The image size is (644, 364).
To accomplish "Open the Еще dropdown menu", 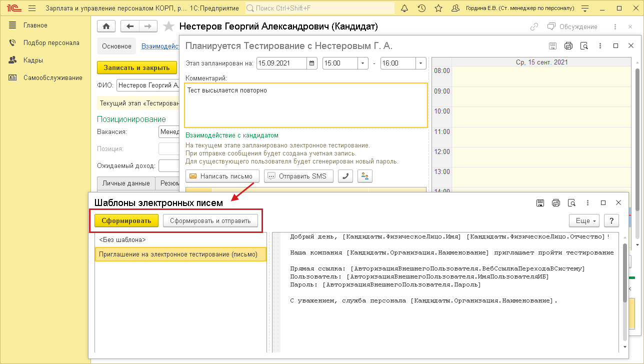I will coord(583,220).
